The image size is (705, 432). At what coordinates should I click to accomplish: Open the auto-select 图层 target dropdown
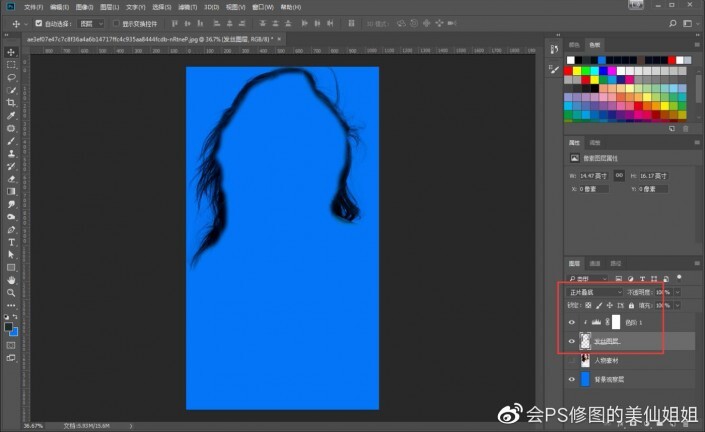(90, 22)
